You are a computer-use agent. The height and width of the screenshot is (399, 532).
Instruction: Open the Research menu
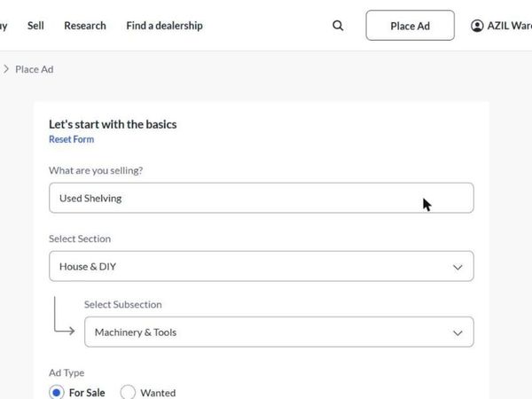click(x=85, y=26)
